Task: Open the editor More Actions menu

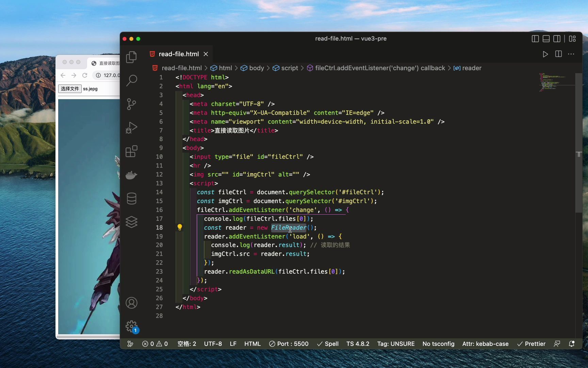Action: pos(571,54)
